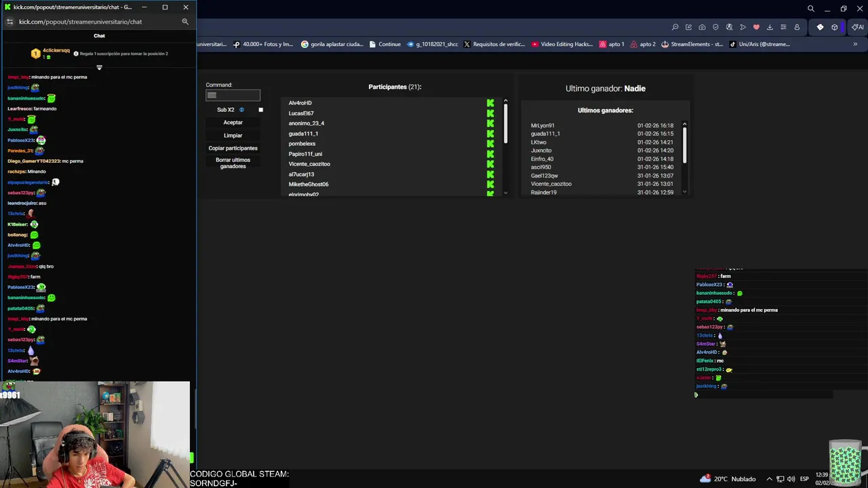The height and width of the screenshot is (488, 868).
Task: Select participant Papiro11f_uni
Action: (x=305, y=154)
